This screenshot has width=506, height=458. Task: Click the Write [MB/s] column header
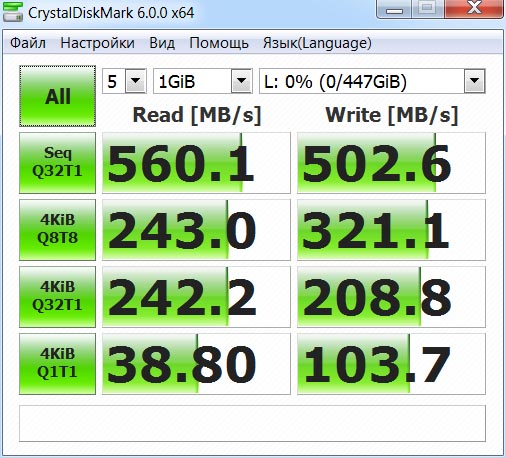pyautogui.click(x=392, y=115)
